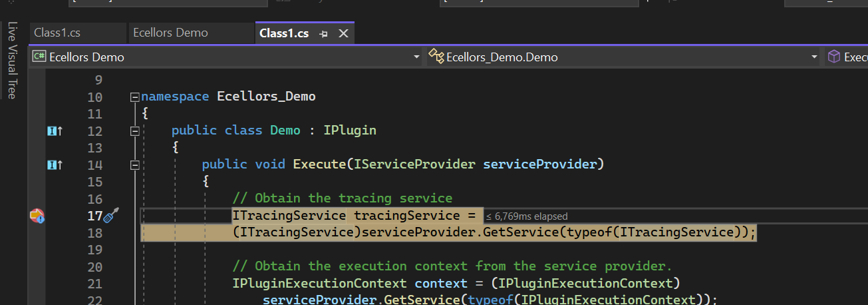The width and height of the screenshot is (868, 305).
Task: Open the Ecellors Demo project dropdown
Action: [x=416, y=57]
